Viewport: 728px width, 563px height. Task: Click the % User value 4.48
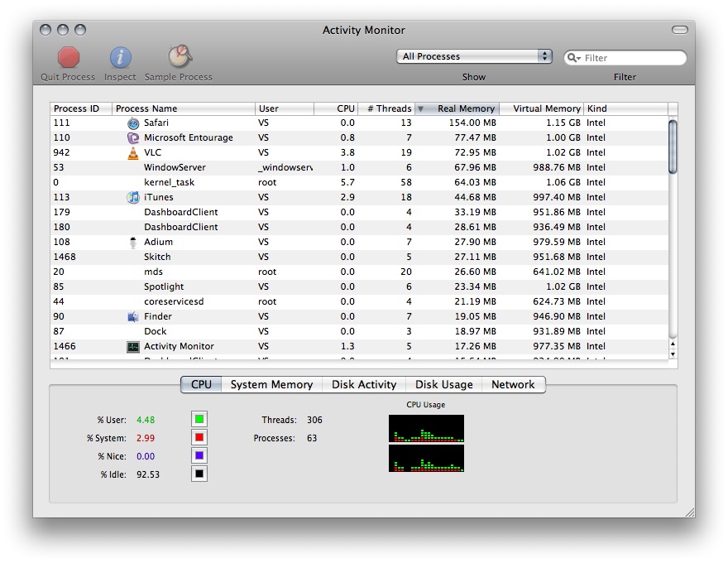(x=146, y=420)
